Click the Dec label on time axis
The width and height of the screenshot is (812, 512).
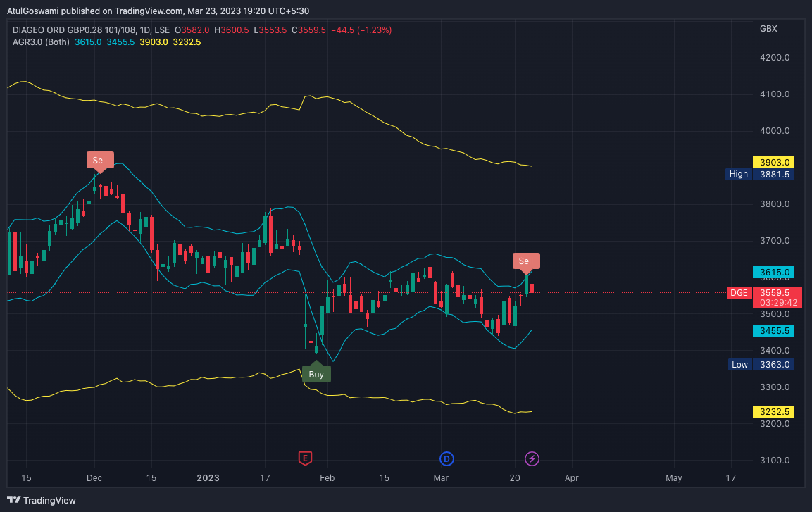94,477
